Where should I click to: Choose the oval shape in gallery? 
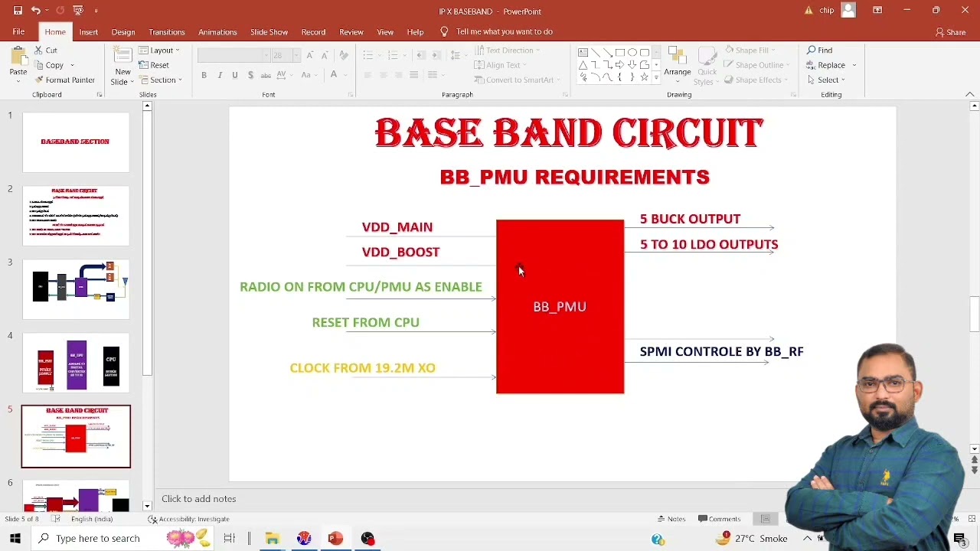coord(632,53)
